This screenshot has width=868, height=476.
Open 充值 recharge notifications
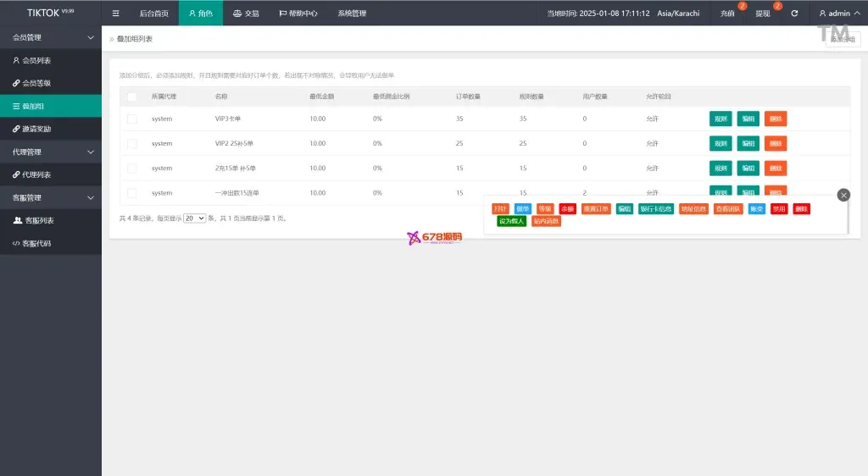(x=727, y=14)
